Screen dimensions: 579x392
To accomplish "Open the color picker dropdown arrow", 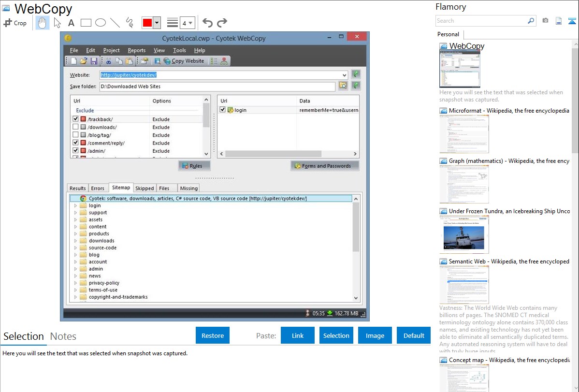I will (x=157, y=23).
